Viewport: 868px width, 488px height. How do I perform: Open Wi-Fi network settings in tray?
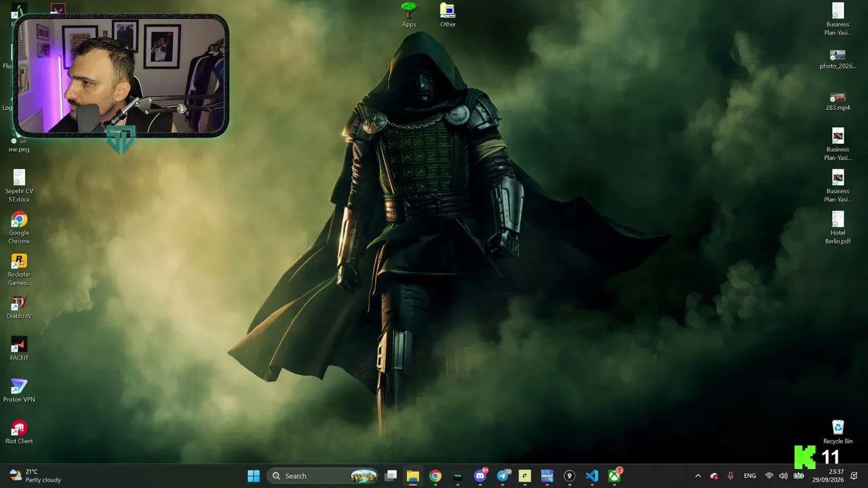[x=769, y=476]
